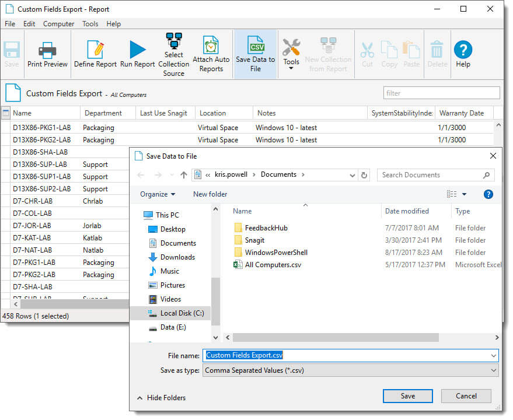Refresh the Documents folder listing

(364, 175)
